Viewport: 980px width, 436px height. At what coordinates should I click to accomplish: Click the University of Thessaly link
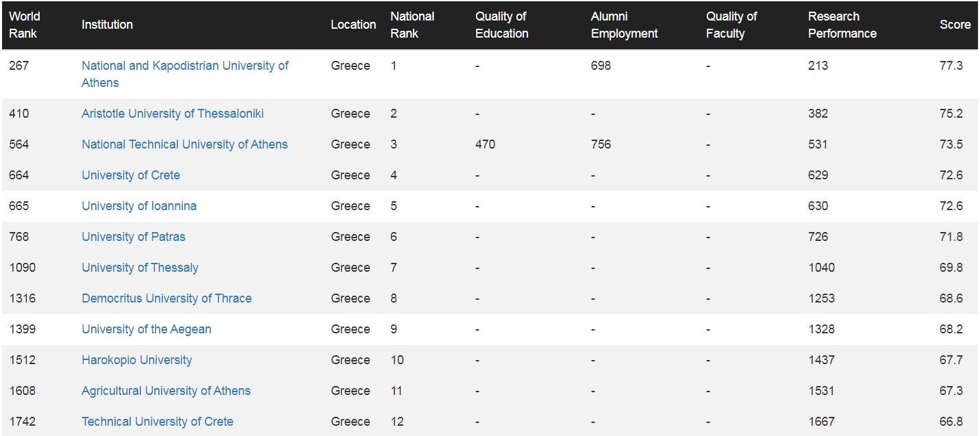(140, 268)
